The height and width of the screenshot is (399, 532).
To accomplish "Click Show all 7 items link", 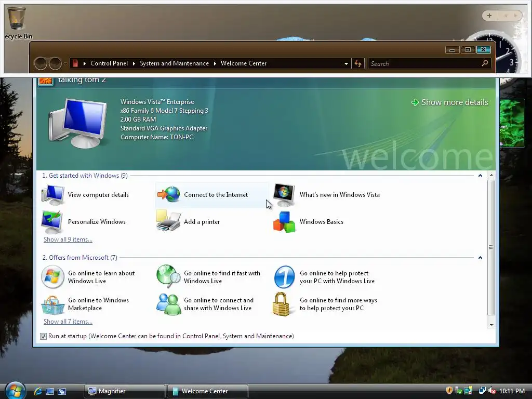I will click(x=68, y=322).
